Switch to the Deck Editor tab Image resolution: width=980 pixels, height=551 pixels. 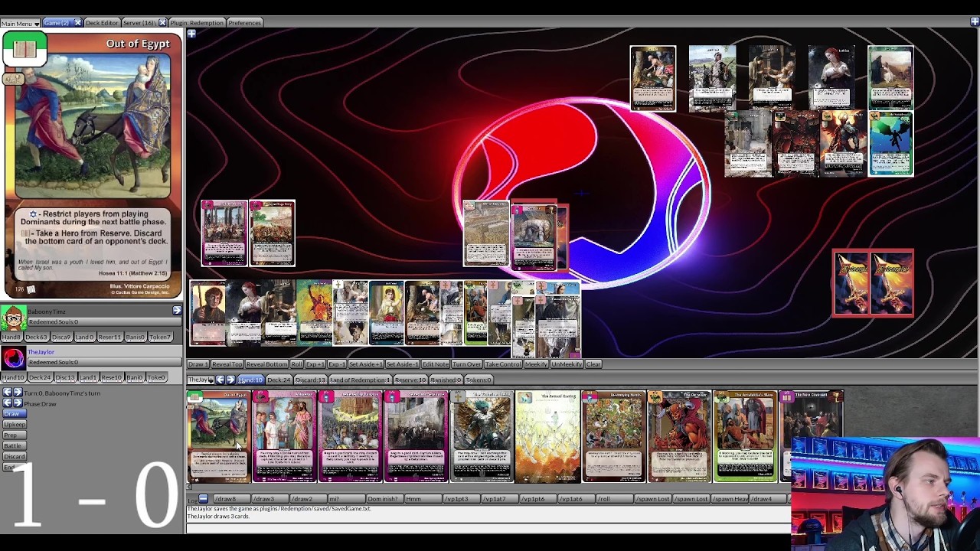[x=101, y=23]
